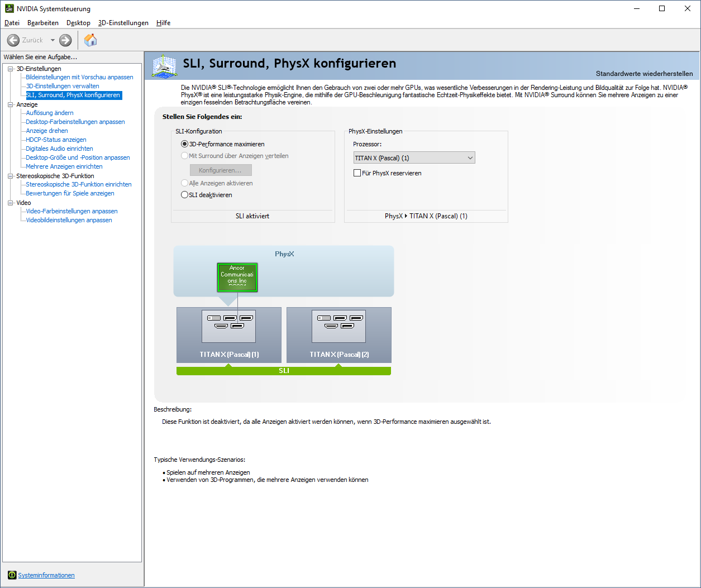Click the Back arrow icon

click(x=13, y=40)
